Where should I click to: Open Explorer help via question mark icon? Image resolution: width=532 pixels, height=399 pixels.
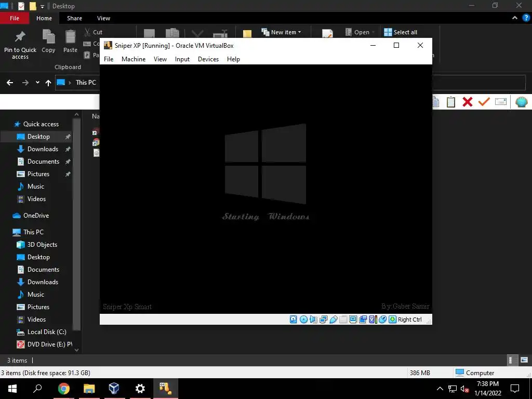[x=526, y=18]
